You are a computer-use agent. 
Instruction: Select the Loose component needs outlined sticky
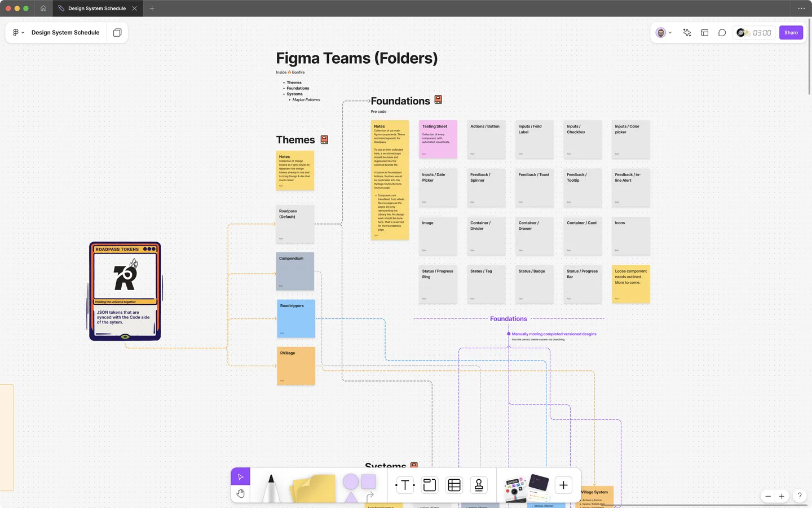point(631,284)
